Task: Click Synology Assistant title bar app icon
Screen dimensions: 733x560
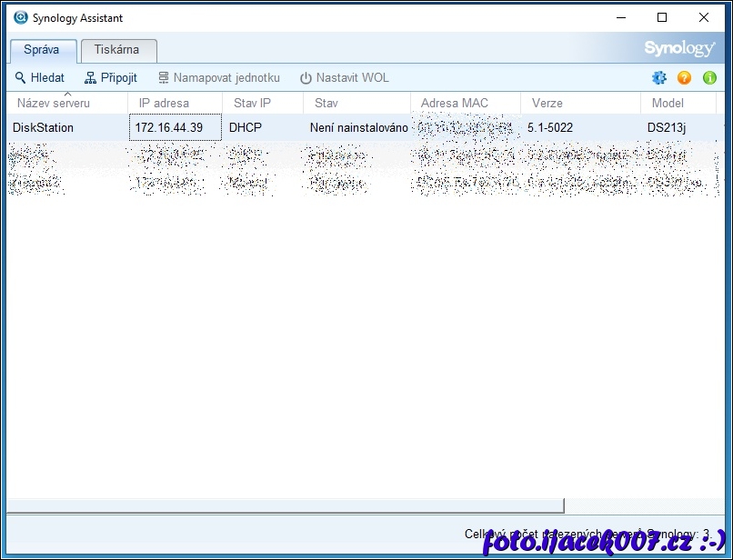Action: click(x=20, y=17)
